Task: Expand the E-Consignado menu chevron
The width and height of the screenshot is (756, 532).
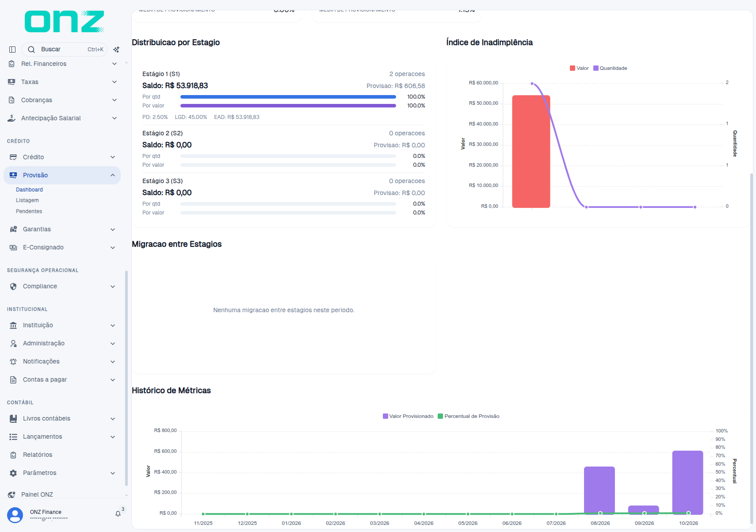Action: (x=113, y=247)
